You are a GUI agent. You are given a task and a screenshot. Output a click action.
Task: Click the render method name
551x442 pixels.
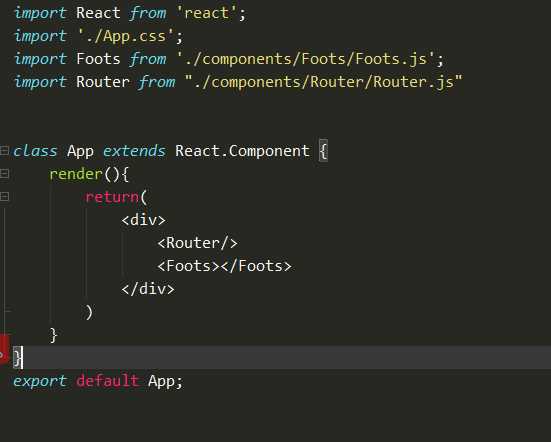tap(76, 174)
